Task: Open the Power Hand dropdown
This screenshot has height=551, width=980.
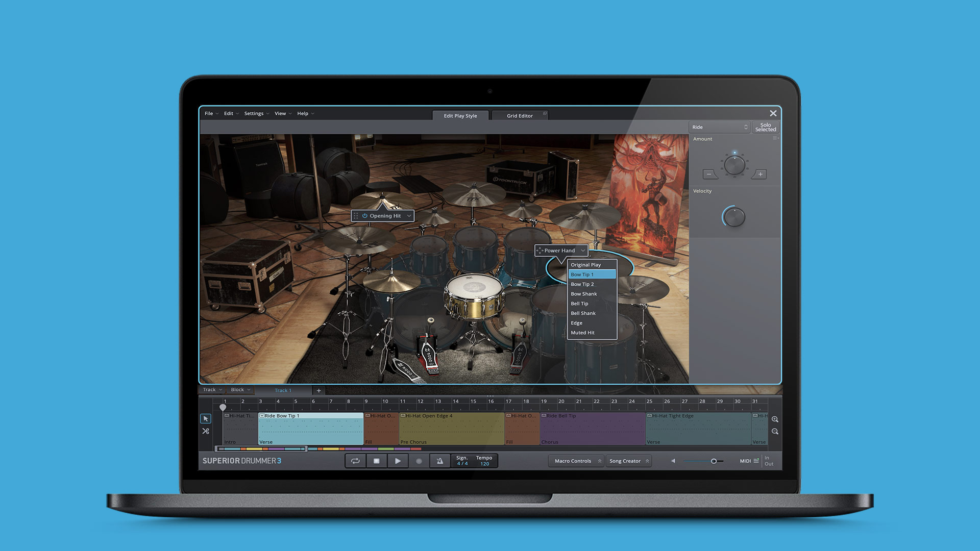Action: point(583,251)
